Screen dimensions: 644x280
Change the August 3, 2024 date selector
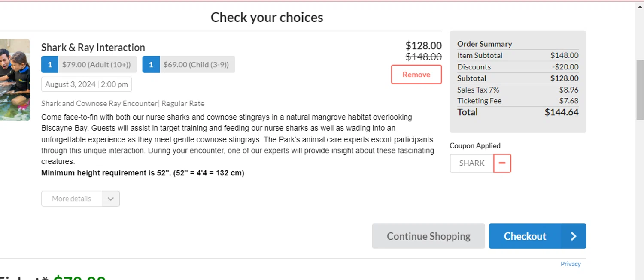point(70,84)
